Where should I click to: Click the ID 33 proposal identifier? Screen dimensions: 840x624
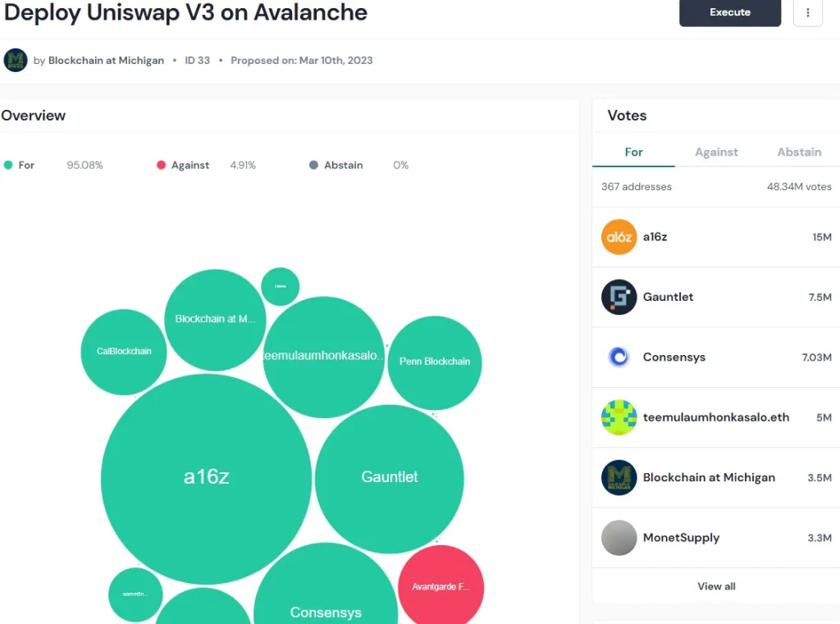pyautogui.click(x=197, y=61)
